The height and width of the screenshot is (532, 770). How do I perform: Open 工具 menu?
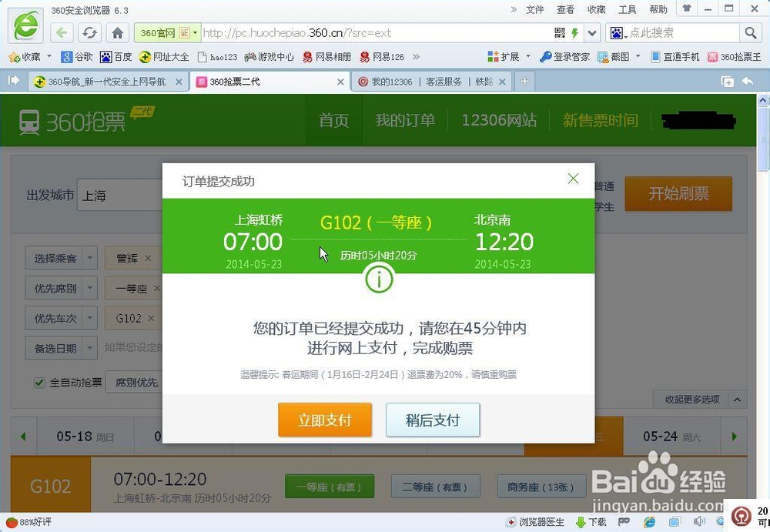(x=627, y=9)
